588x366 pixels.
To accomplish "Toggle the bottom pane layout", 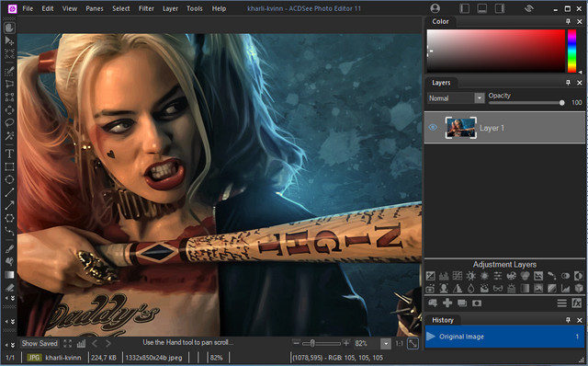I will tap(481, 8).
